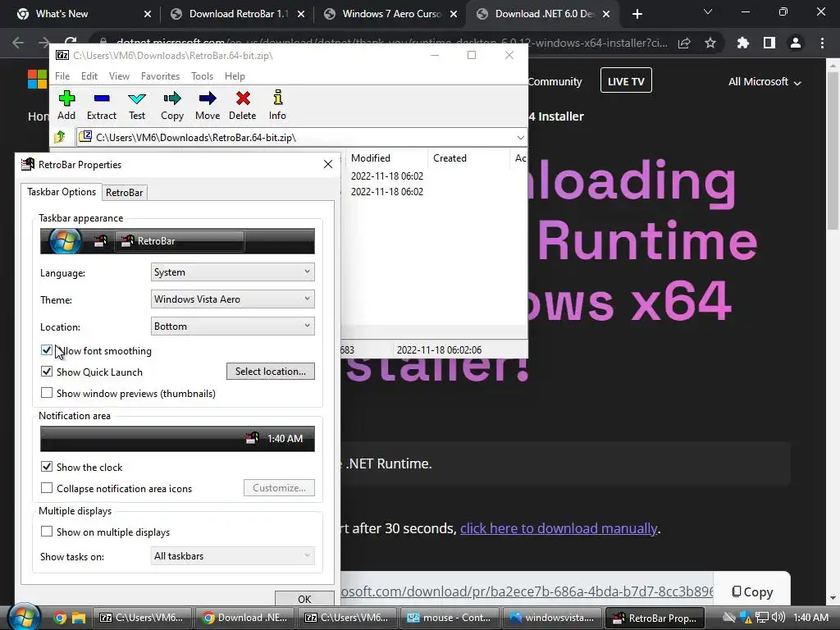Image resolution: width=840 pixels, height=630 pixels.
Task: Toggle Show the clock checkbox
Action: pyautogui.click(x=47, y=467)
